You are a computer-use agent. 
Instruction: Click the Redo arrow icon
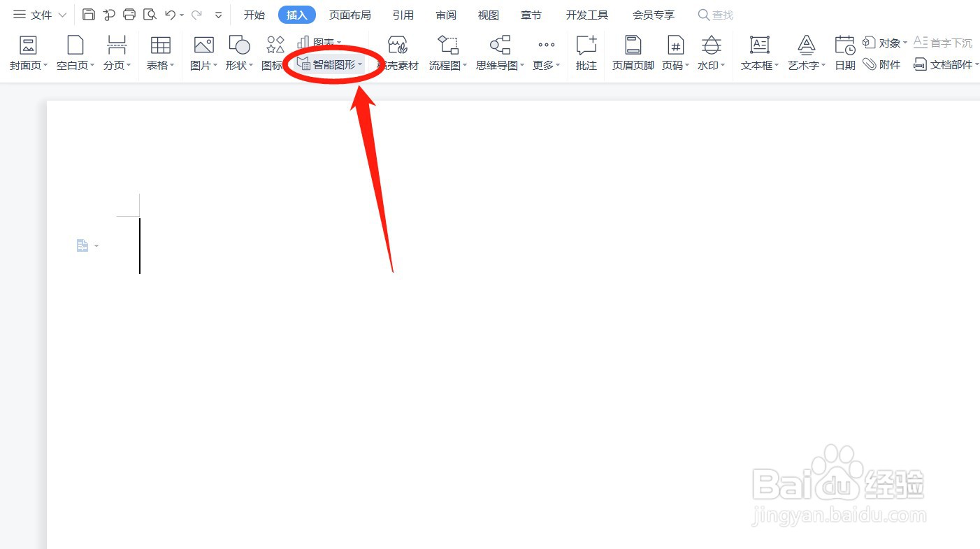click(x=196, y=15)
